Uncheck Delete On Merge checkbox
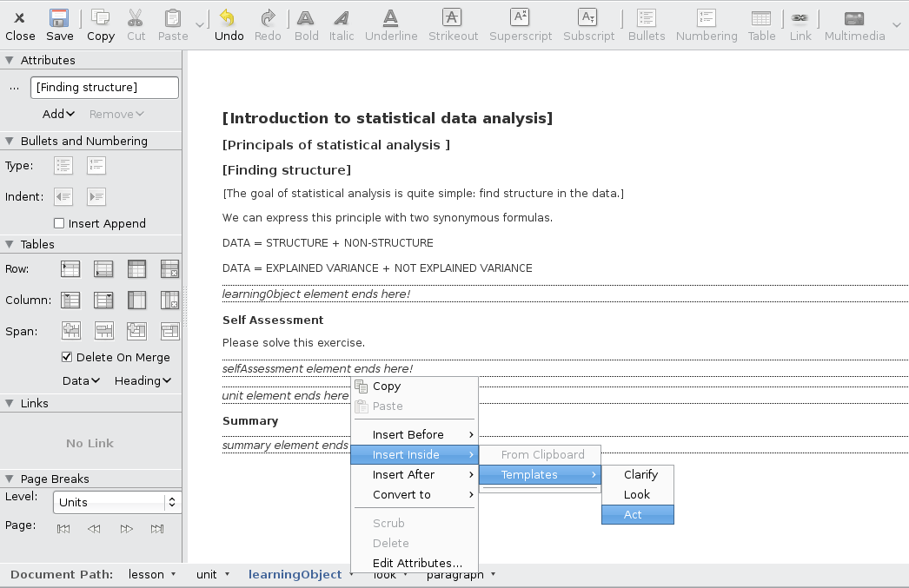 coord(67,357)
